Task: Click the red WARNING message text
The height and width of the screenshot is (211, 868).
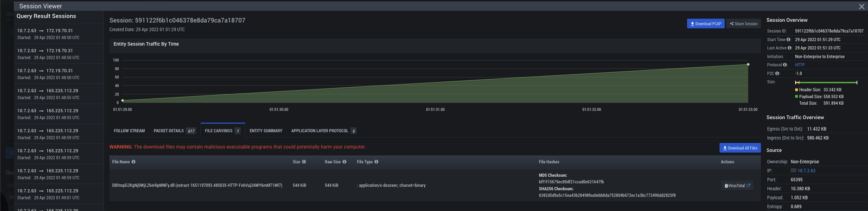Action: [x=238, y=147]
